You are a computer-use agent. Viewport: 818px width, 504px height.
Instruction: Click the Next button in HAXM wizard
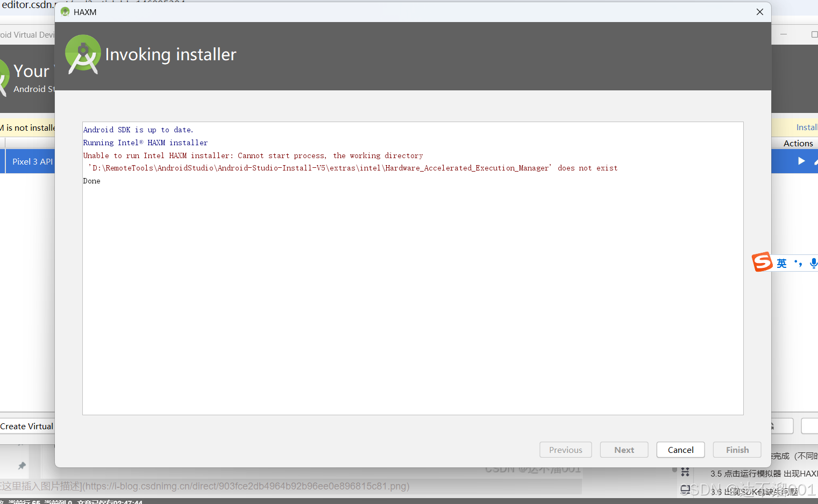[x=624, y=450]
